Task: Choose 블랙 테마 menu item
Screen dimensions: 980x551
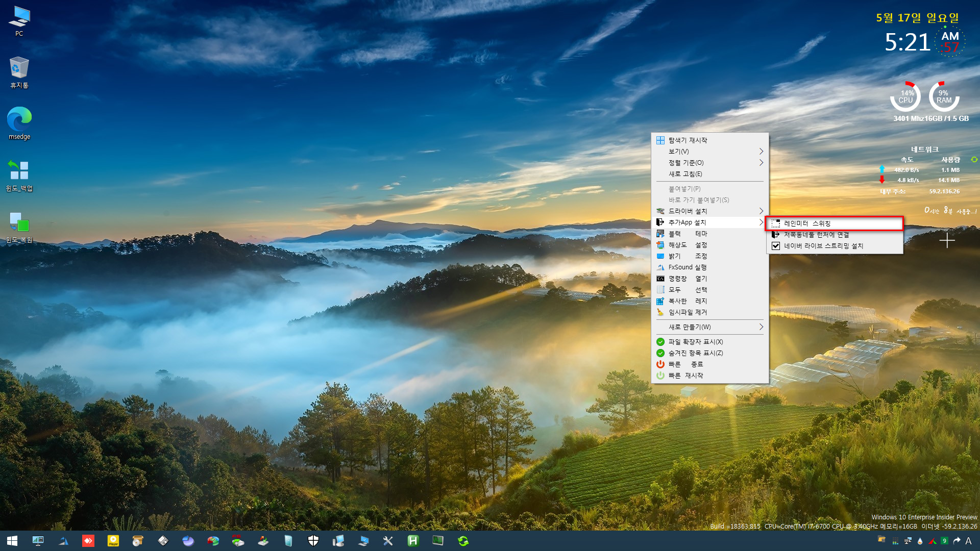Action: click(709, 234)
